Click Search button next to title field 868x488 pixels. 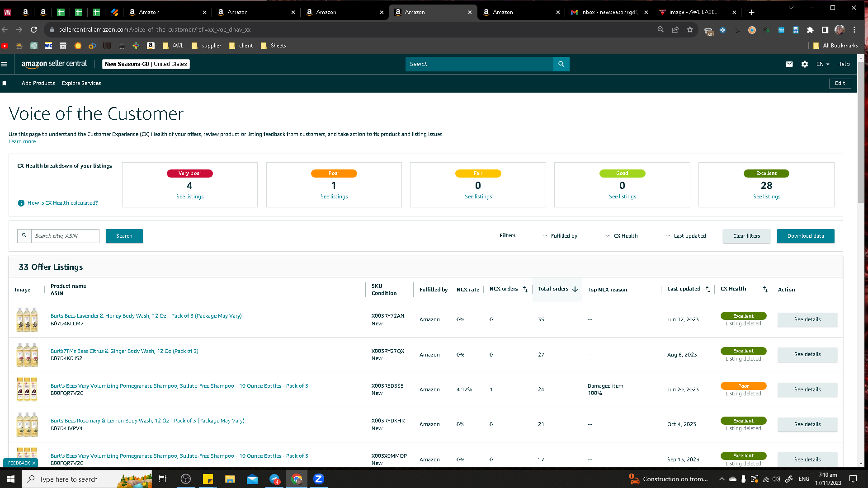point(124,236)
